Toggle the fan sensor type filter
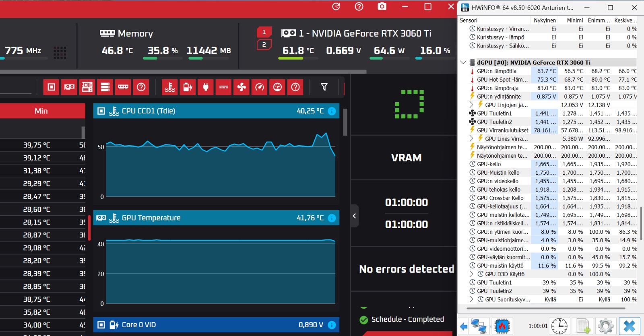The image size is (644, 336). [242, 87]
